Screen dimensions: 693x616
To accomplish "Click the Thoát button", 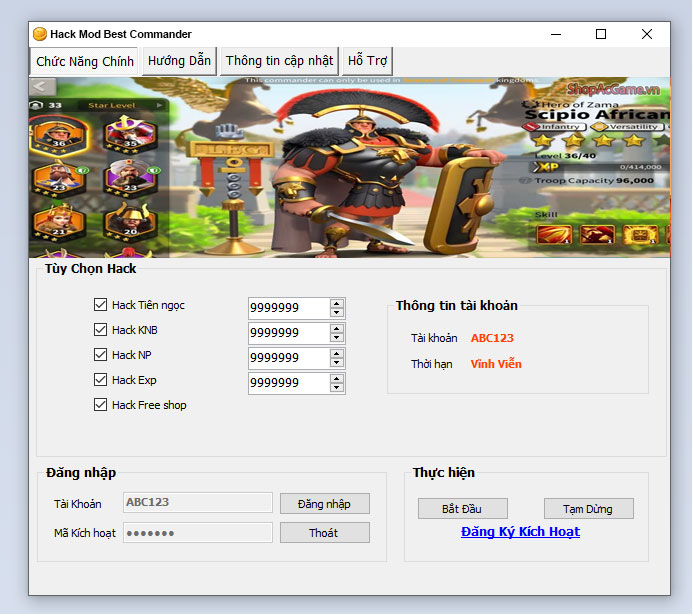I will click(325, 533).
